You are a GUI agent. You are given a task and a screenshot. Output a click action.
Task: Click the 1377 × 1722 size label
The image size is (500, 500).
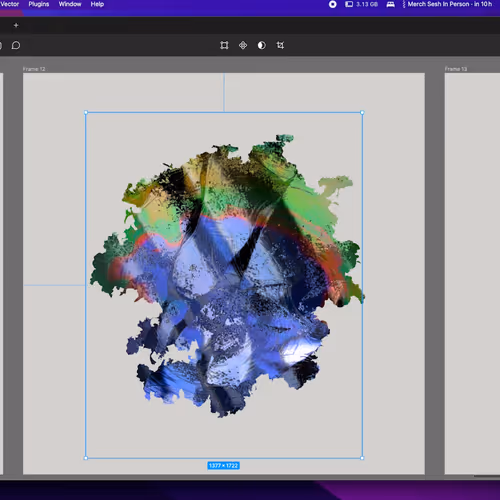(223, 466)
